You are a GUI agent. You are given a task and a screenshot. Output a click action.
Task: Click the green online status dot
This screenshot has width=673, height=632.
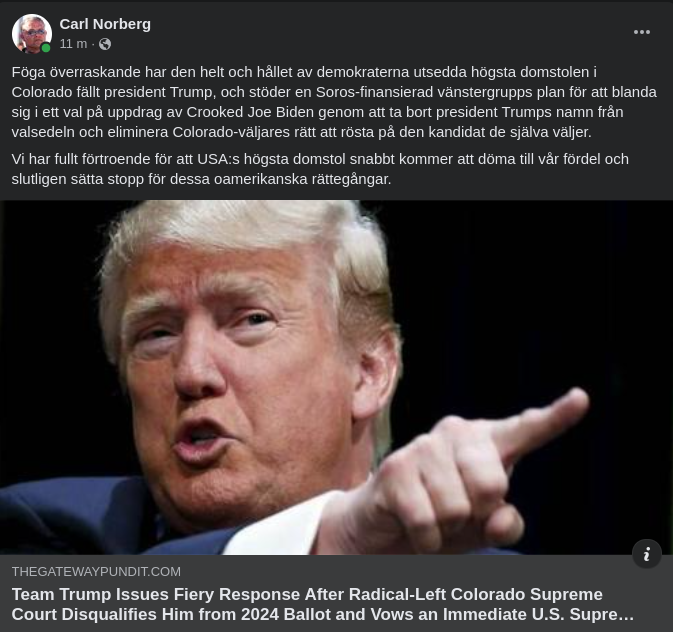(46, 48)
